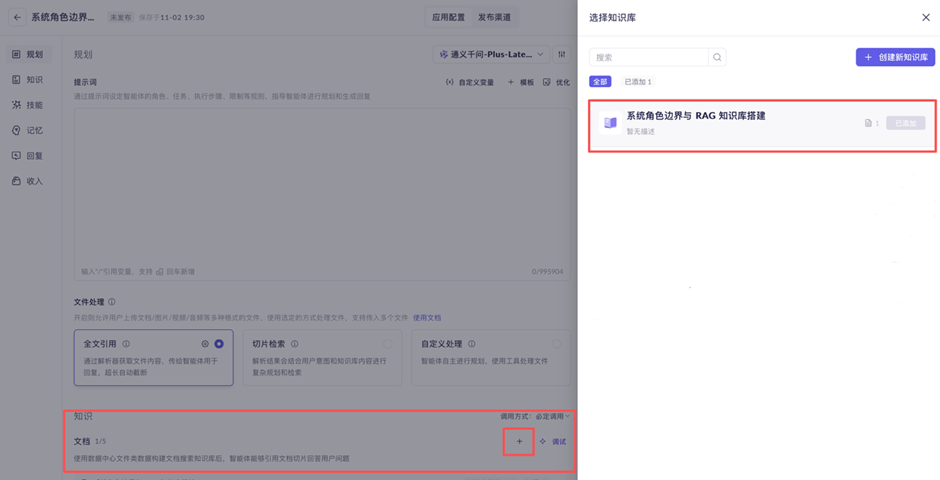940x480 pixels.
Task: Open the 系统角色边界与 RAG 知识库搭建 entry
Action: 762,123
